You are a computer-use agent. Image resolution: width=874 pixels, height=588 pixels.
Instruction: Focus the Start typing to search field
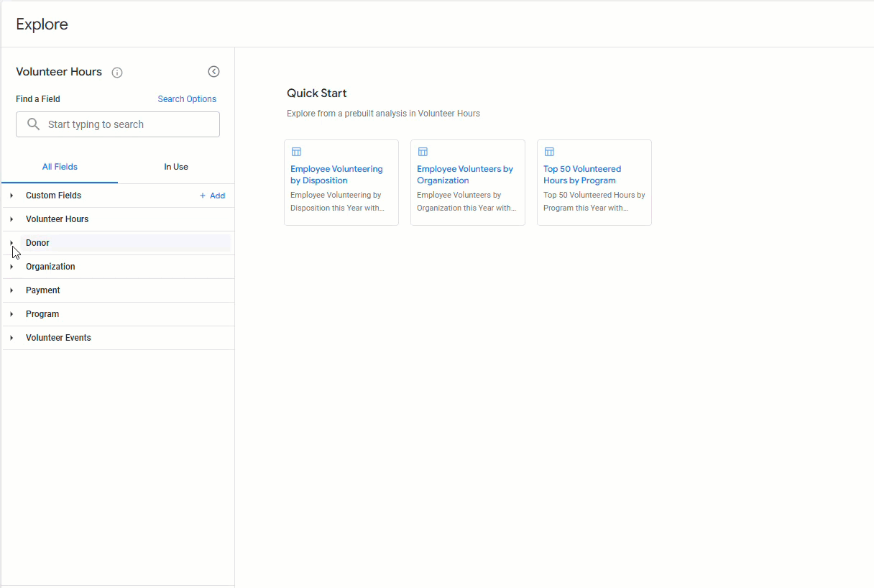click(x=118, y=124)
